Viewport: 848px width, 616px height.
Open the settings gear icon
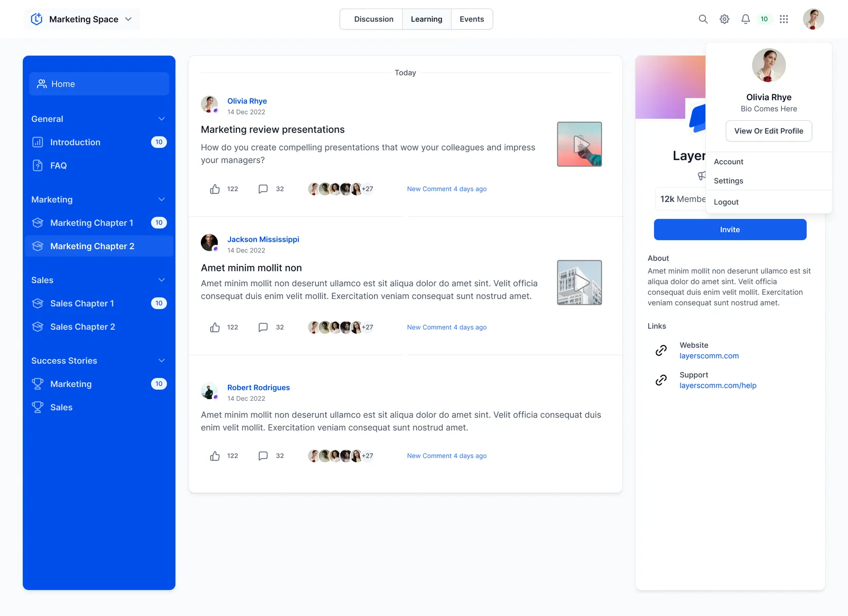point(725,19)
